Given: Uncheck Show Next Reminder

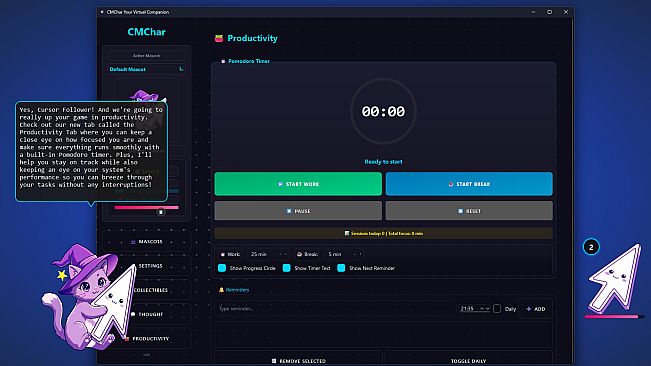Looking at the screenshot, I should click(x=341, y=268).
